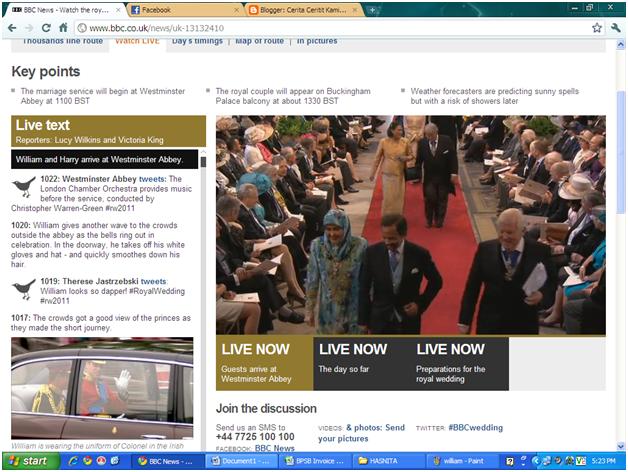The width and height of the screenshot is (628, 472).
Task: Click the address bar URL field
Action: click(x=332, y=28)
